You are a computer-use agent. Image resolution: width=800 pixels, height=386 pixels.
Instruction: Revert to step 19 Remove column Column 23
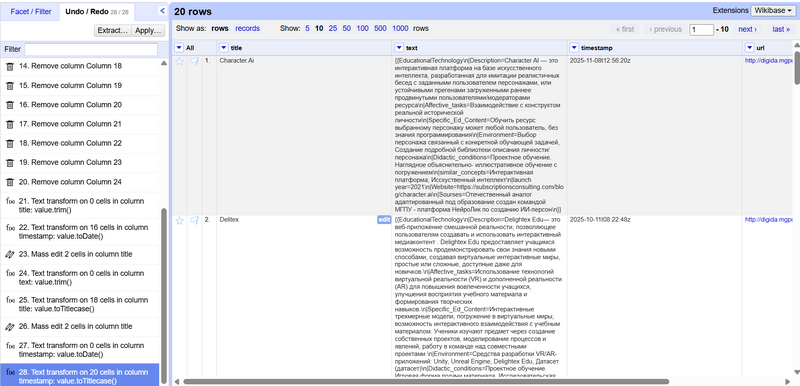[x=80, y=163]
